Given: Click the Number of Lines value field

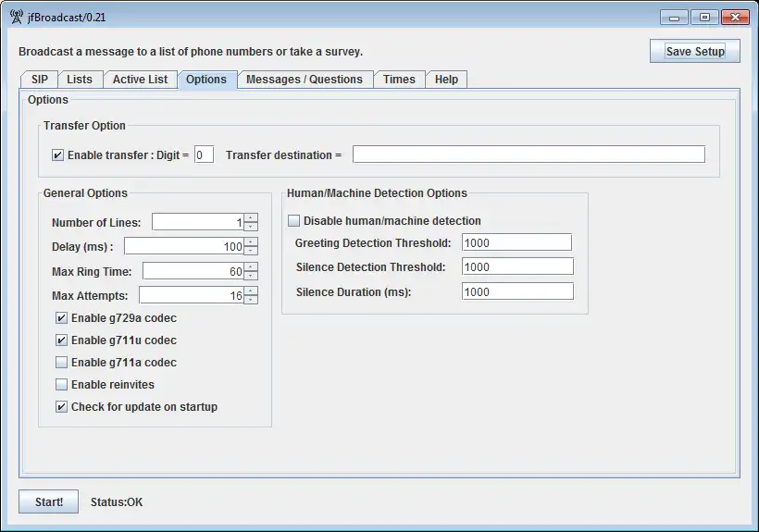Looking at the screenshot, I should [198, 222].
